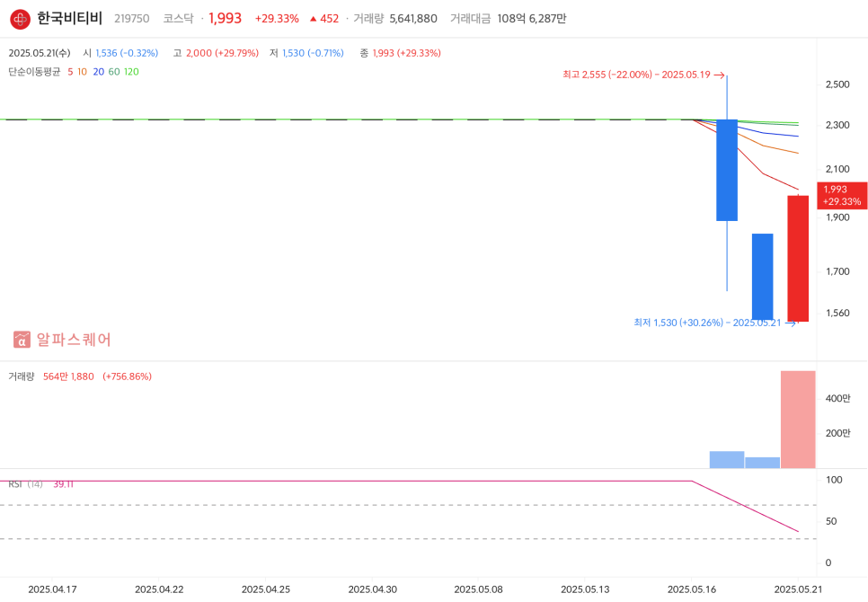Click the 거래량 panel label
This screenshot has width=868, height=602.
[21, 376]
